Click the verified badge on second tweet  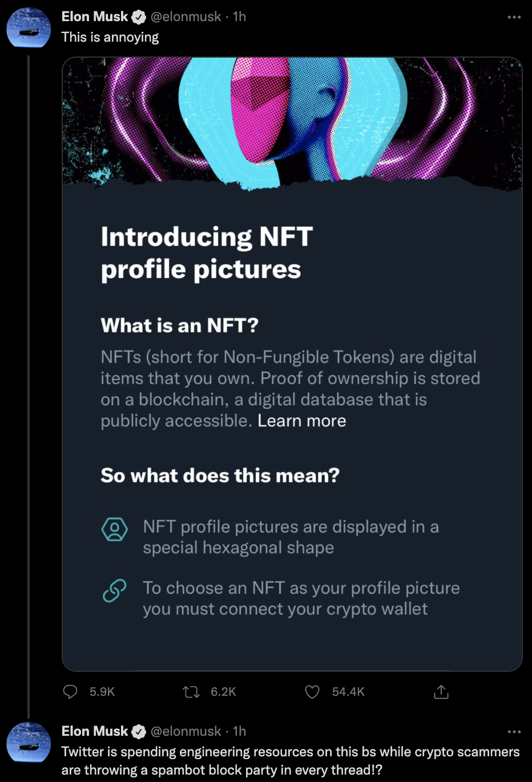click(x=139, y=731)
